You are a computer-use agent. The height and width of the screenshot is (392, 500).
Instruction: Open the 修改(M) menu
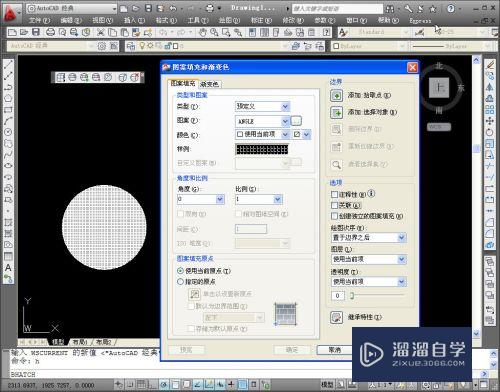tap(293, 21)
